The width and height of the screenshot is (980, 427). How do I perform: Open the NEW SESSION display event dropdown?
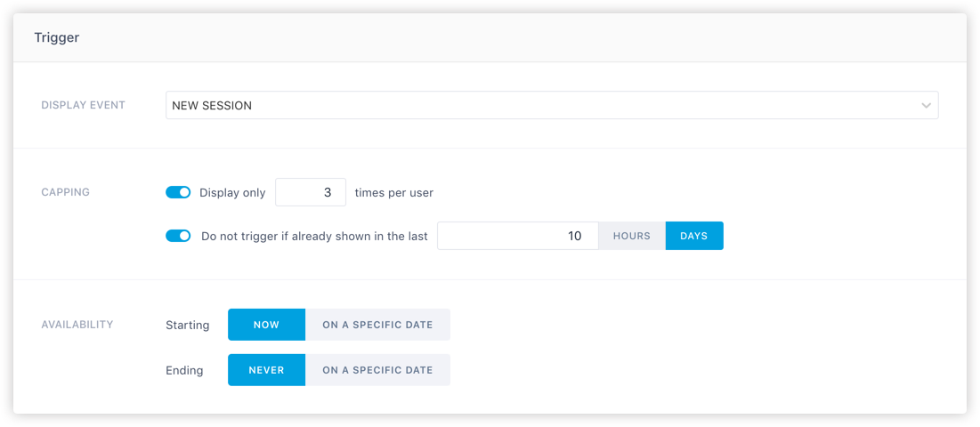552,106
